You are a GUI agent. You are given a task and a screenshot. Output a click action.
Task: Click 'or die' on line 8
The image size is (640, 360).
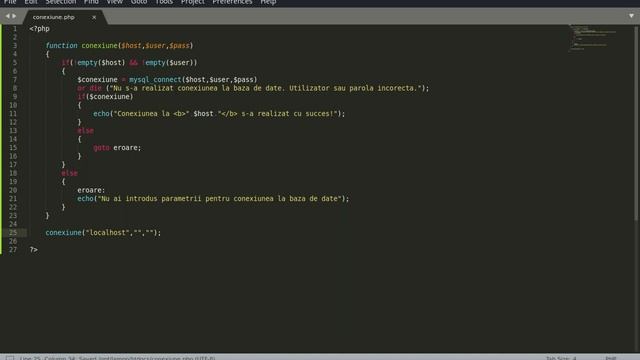pyautogui.click(x=89, y=88)
